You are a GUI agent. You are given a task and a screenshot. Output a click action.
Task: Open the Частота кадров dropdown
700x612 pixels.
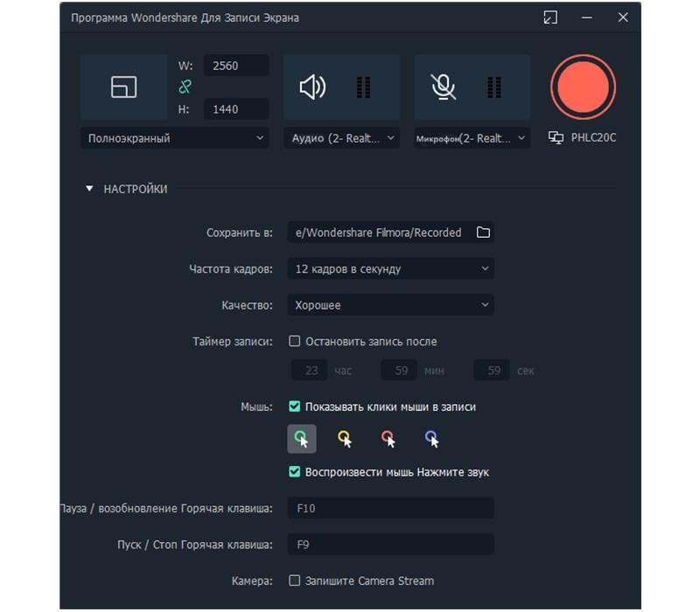tap(390, 268)
